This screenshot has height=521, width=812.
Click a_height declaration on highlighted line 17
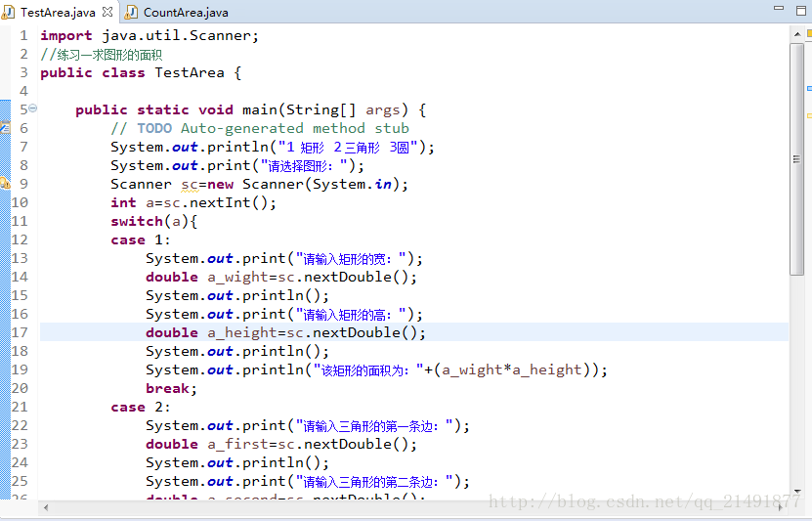point(242,333)
